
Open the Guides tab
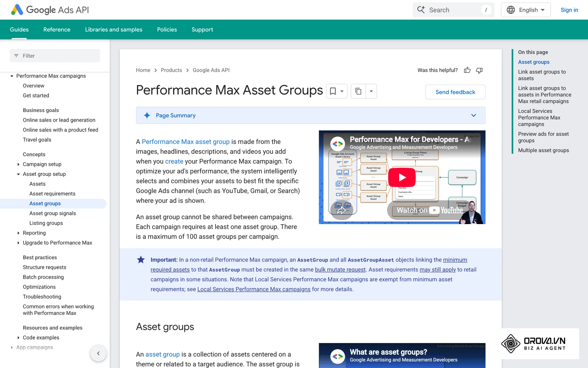point(19,29)
